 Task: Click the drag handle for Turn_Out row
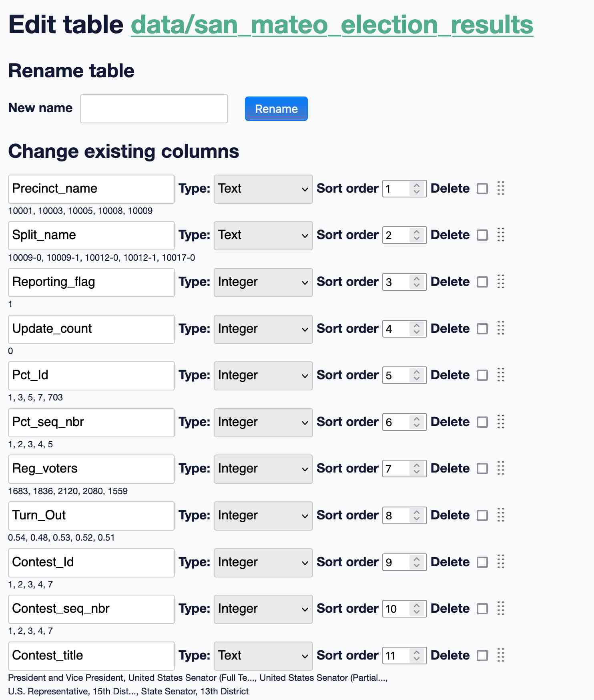pos(501,515)
